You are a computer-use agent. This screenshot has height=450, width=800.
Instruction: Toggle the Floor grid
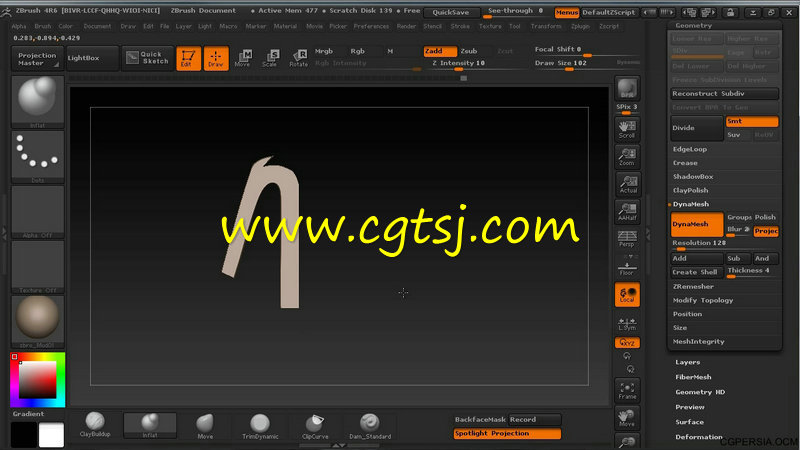[x=627, y=266]
